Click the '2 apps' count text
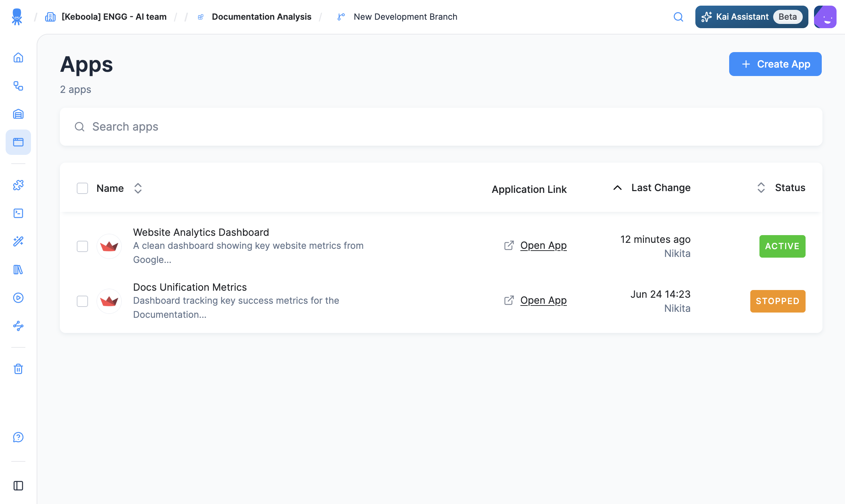Screen dimensions: 845x504 [x=75, y=89]
